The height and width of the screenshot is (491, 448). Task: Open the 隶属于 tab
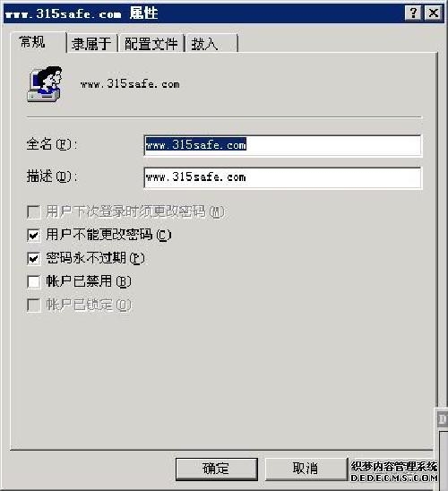click(91, 44)
